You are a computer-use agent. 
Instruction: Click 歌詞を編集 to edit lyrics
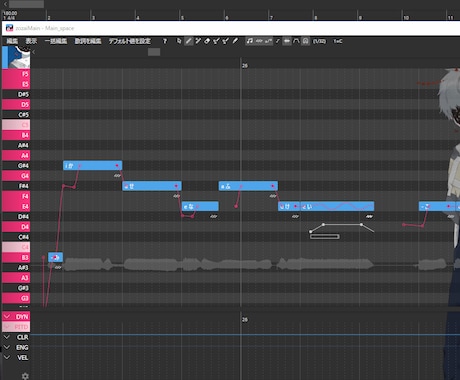[88, 41]
